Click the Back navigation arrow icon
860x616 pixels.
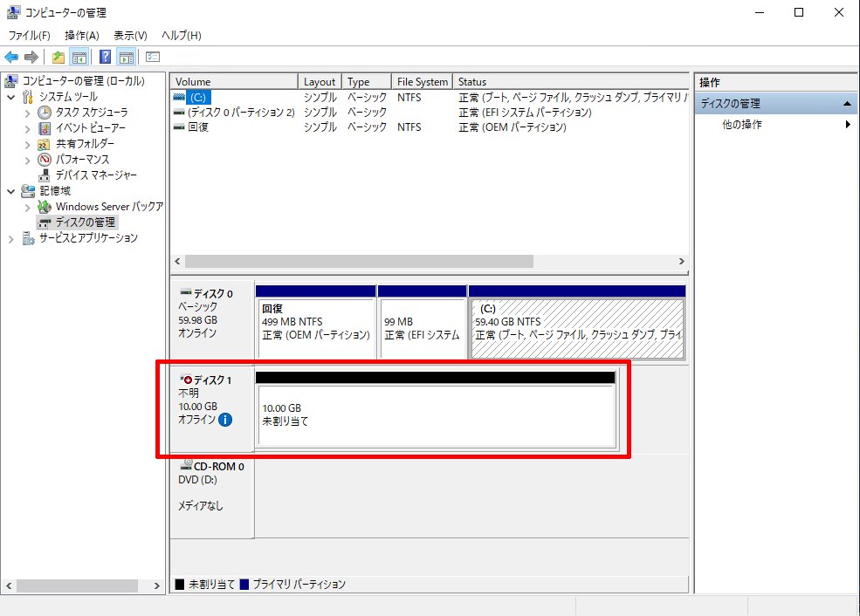coord(11,56)
